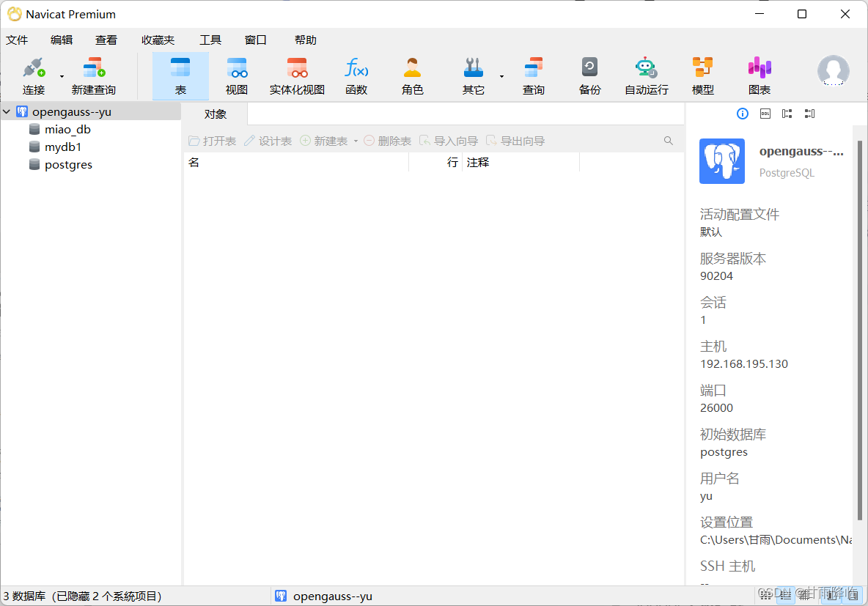Image resolution: width=868 pixels, height=606 pixels.
Task: Click the Function (函数) icon
Action: tap(356, 75)
